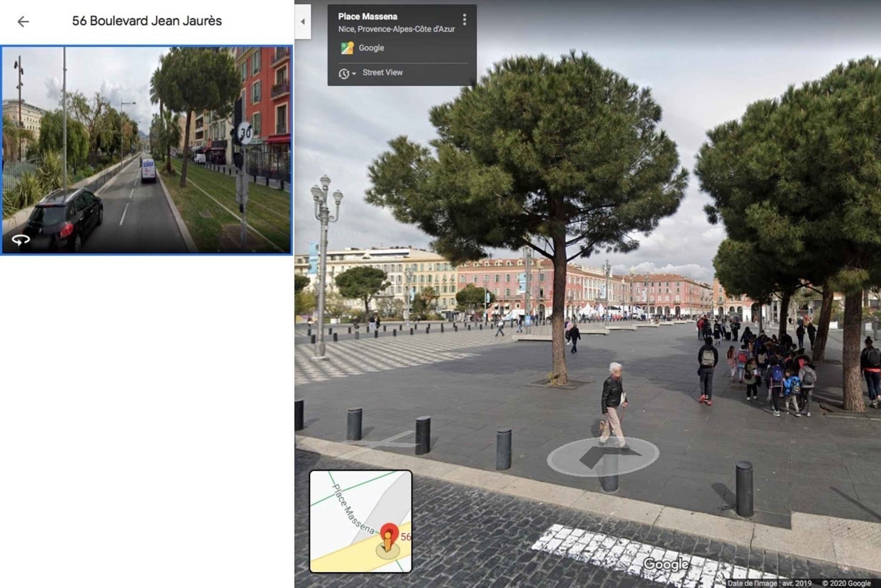The width and height of the screenshot is (881, 588).
Task: Click the Street View label
Action: pos(382,72)
